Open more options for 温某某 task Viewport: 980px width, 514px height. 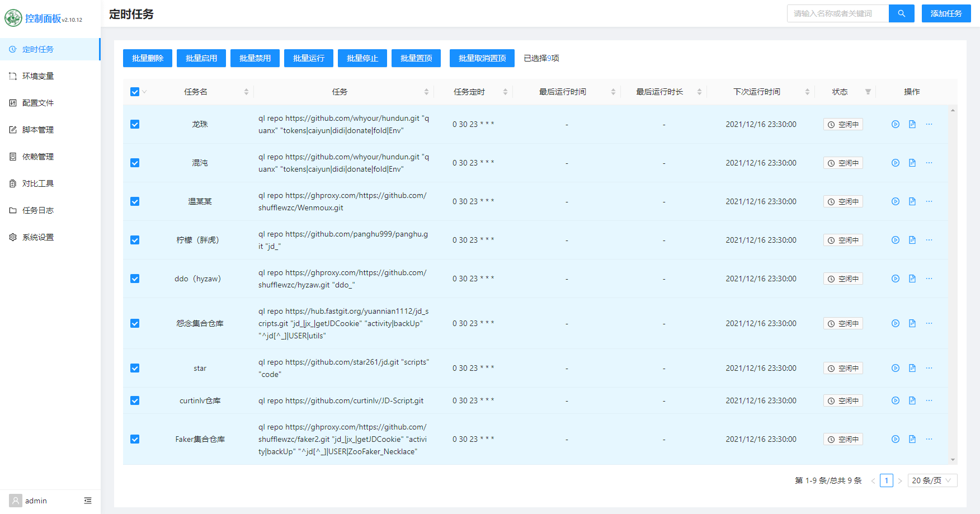click(x=929, y=201)
